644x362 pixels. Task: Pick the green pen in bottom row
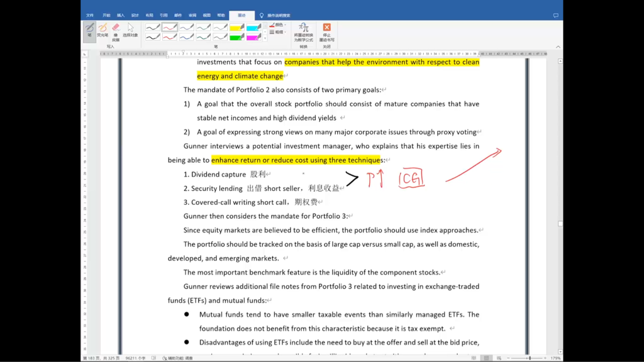click(x=203, y=37)
